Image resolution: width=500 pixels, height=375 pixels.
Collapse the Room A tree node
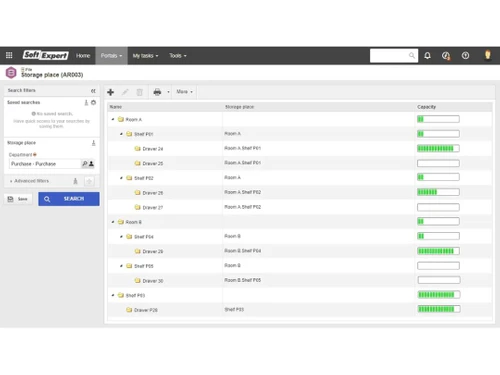point(113,119)
